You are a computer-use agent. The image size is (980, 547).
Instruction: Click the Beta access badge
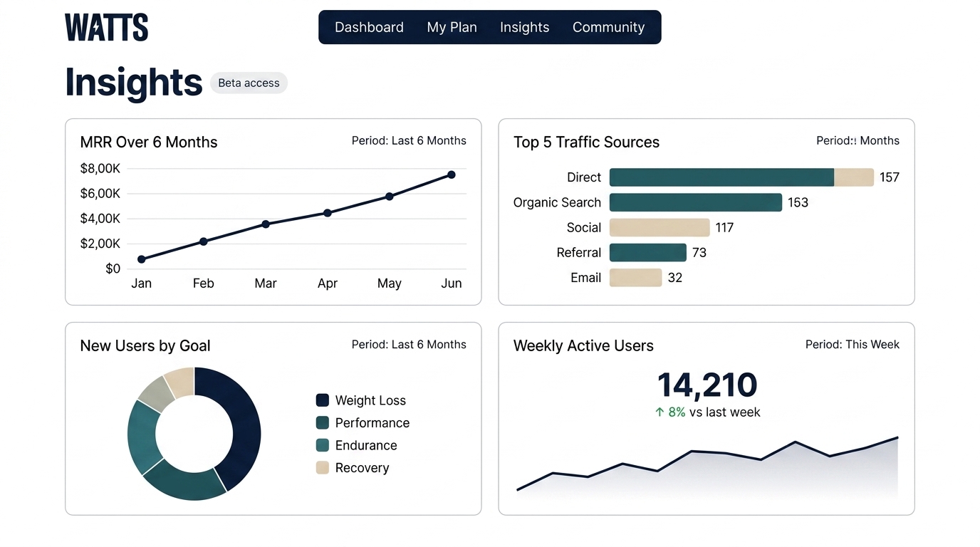(249, 83)
